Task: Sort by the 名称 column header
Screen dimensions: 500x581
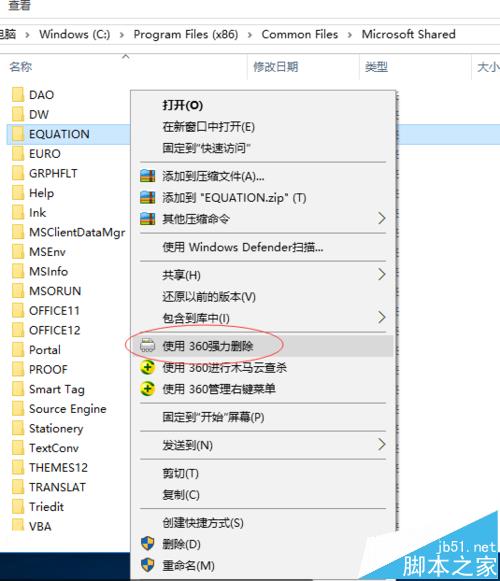Action: [x=21, y=67]
